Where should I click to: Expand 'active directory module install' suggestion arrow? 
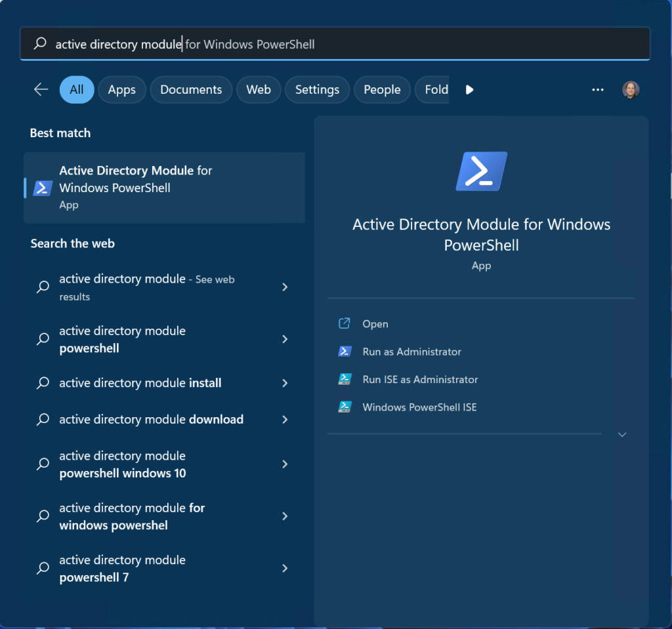[x=285, y=383]
